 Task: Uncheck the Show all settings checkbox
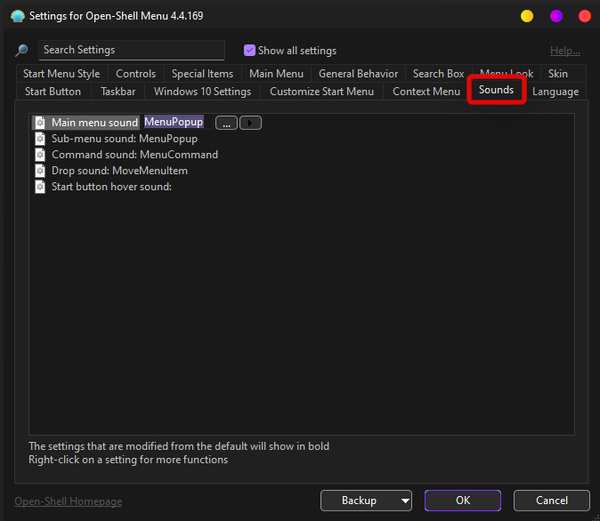pos(250,51)
